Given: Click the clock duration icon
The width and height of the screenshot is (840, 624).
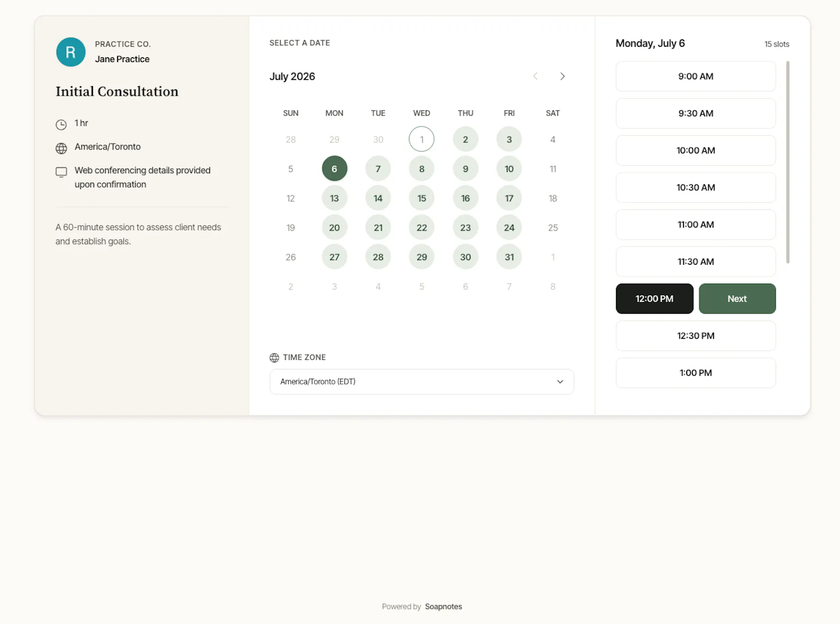Looking at the screenshot, I should [x=61, y=124].
